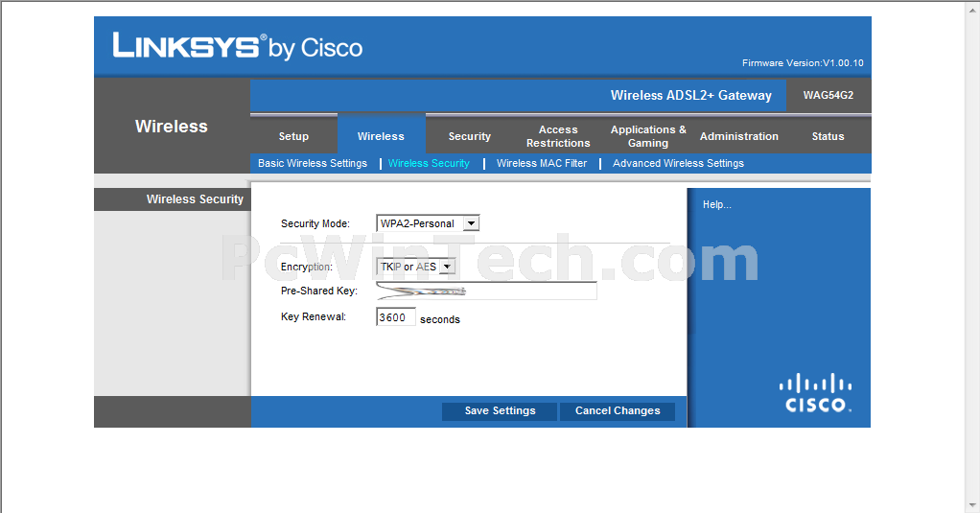Open the Setup tab
The height and width of the screenshot is (513, 980).
pyautogui.click(x=293, y=136)
